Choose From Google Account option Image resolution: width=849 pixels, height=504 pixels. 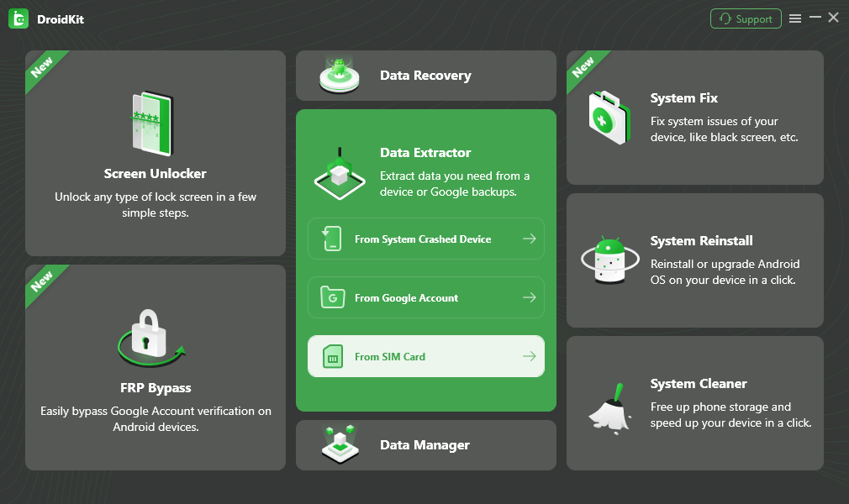(x=426, y=297)
